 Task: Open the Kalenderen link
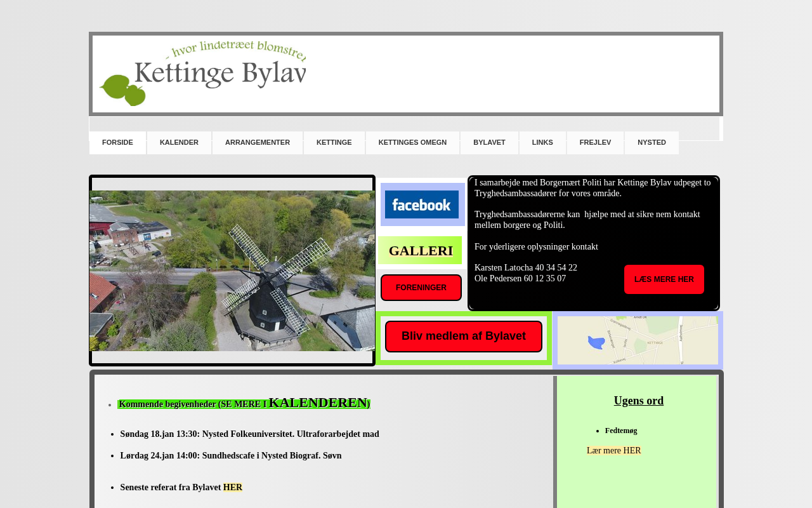[x=318, y=403]
